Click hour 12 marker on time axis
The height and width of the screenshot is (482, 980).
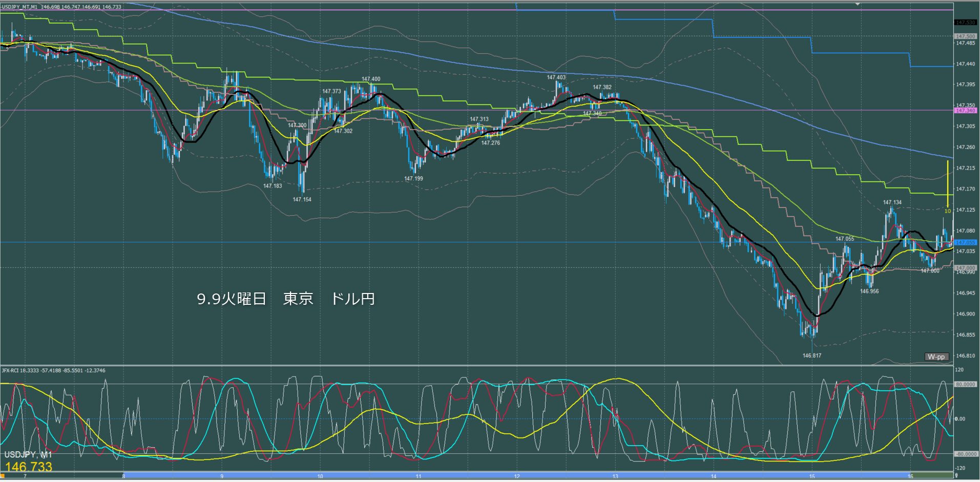point(517,476)
